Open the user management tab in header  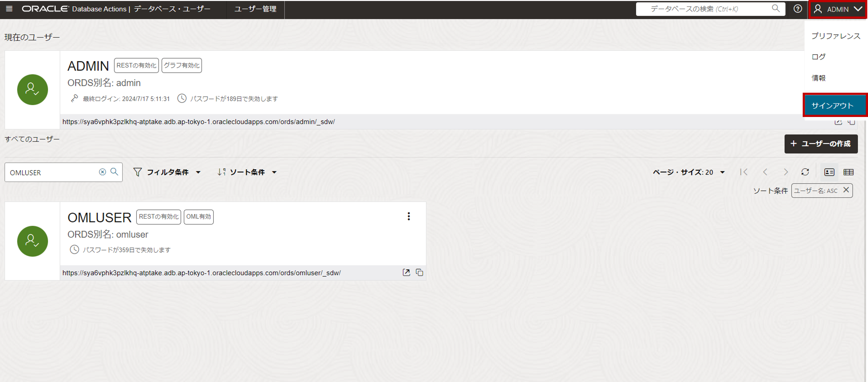255,9
